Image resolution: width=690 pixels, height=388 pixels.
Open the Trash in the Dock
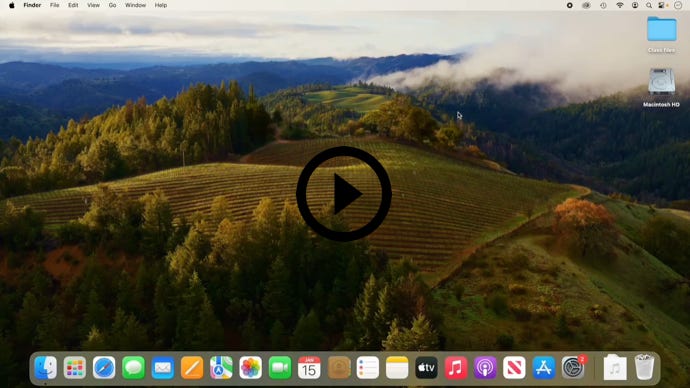644,367
